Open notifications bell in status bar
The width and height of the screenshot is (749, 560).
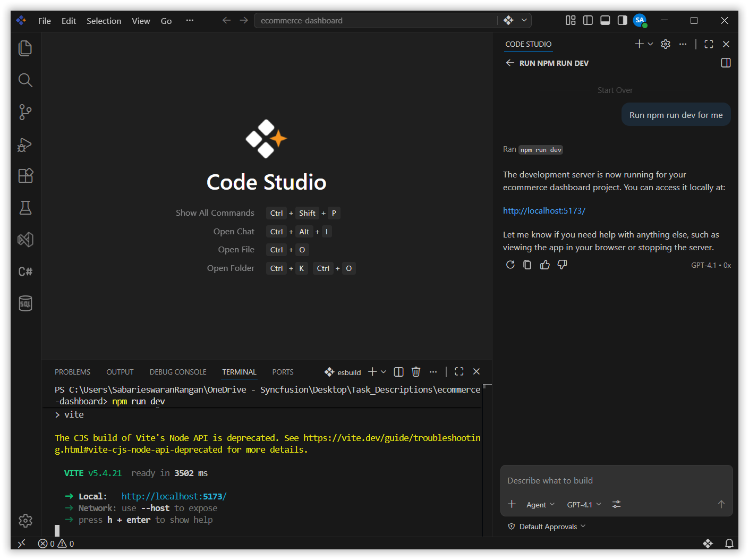(x=729, y=544)
